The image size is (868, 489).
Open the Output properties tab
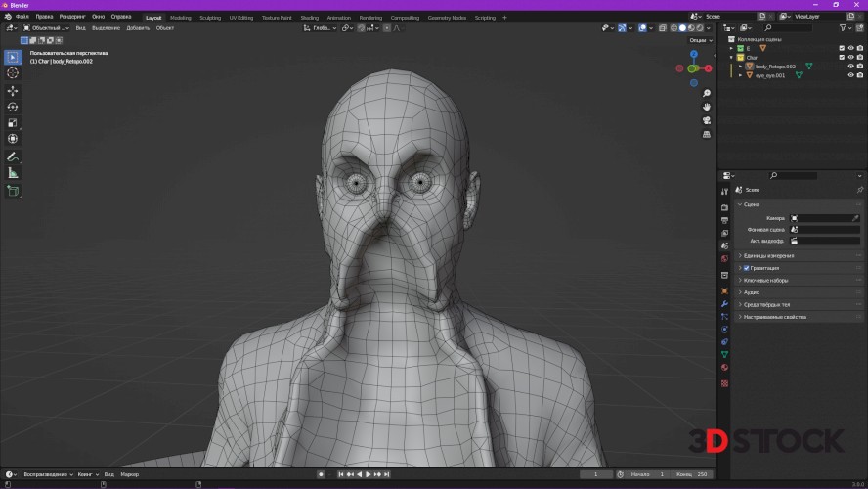(x=724, y=220)
